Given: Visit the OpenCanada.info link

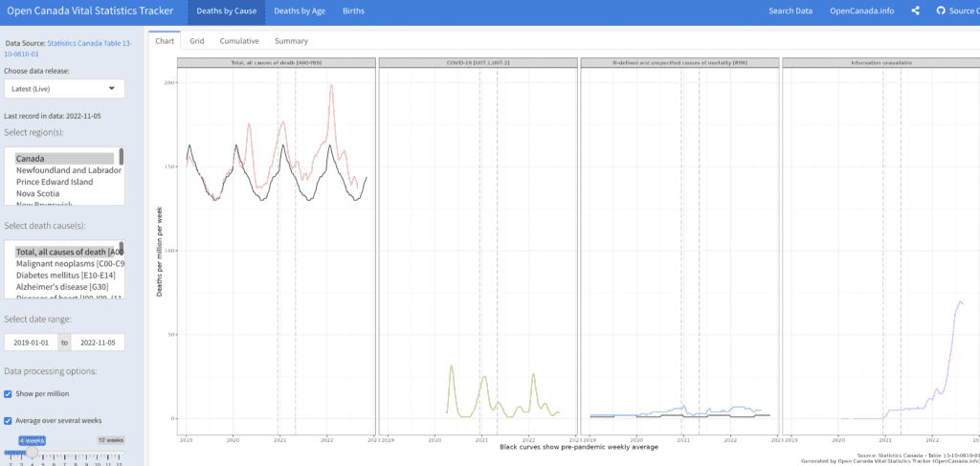Looking at the screenshot, I should click(861, 11).
